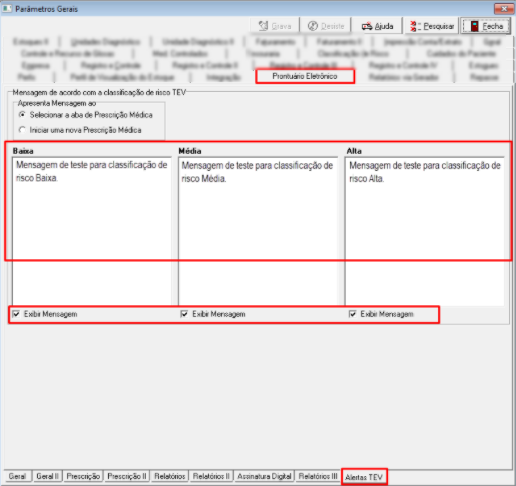516x486 pixels.
Task: Select the Alertas TEV tab
Action: pyautogui.click(x=364, y=477)
